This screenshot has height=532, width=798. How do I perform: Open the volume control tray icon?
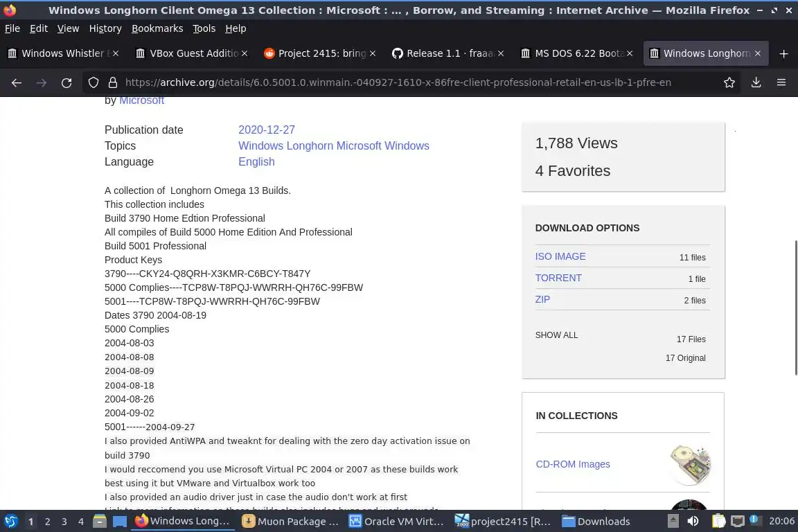click(x=693, y=522)
